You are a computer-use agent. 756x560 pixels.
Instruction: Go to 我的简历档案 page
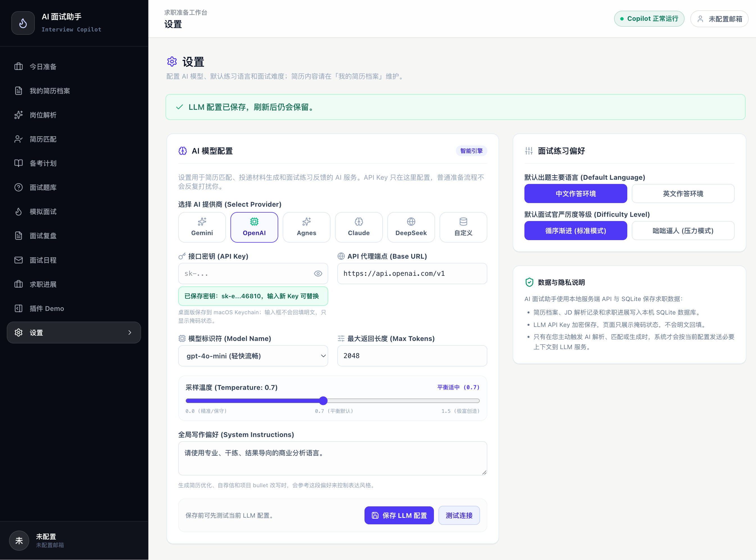[x=74, y=91]
